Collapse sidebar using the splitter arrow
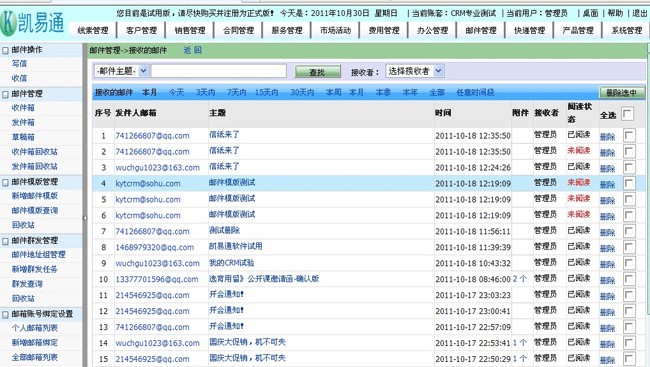 [85, 218]
